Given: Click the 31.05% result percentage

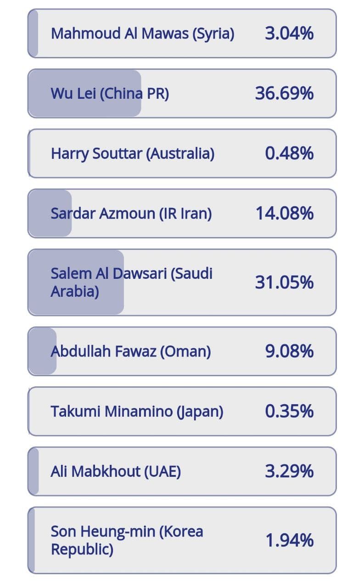Looking at the screenshot, I should (285, 282).
